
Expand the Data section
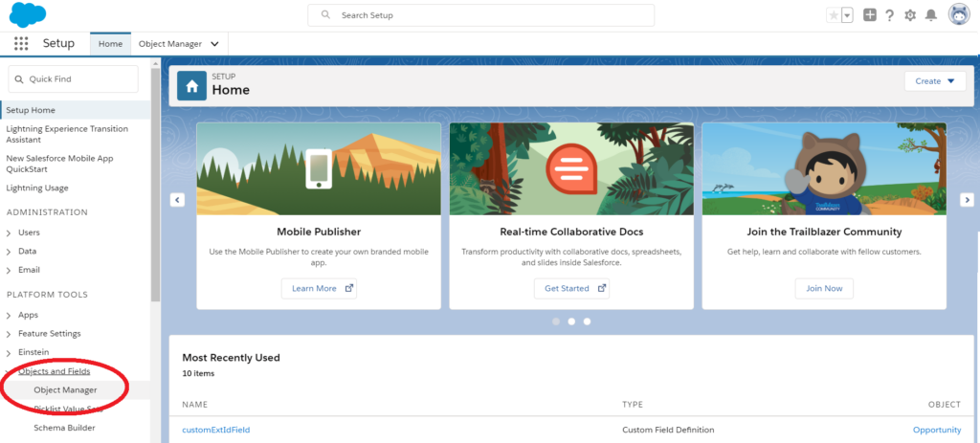(x=9, y=252)
